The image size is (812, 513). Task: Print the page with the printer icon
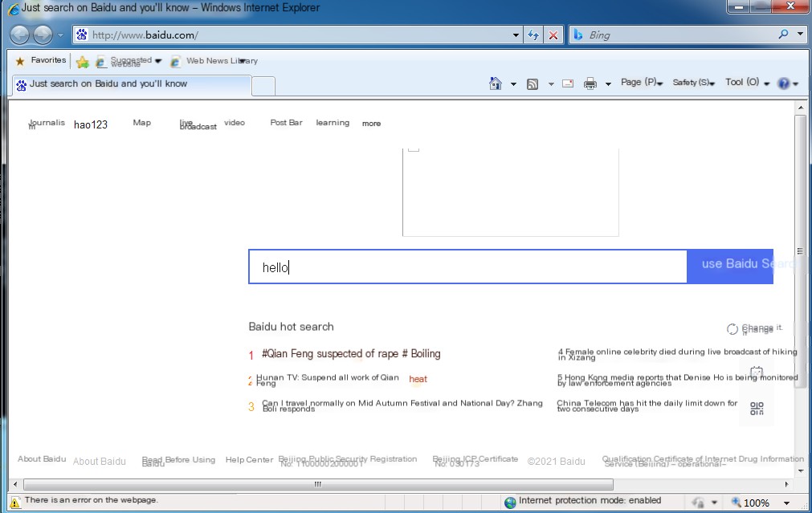click(590, 83)
